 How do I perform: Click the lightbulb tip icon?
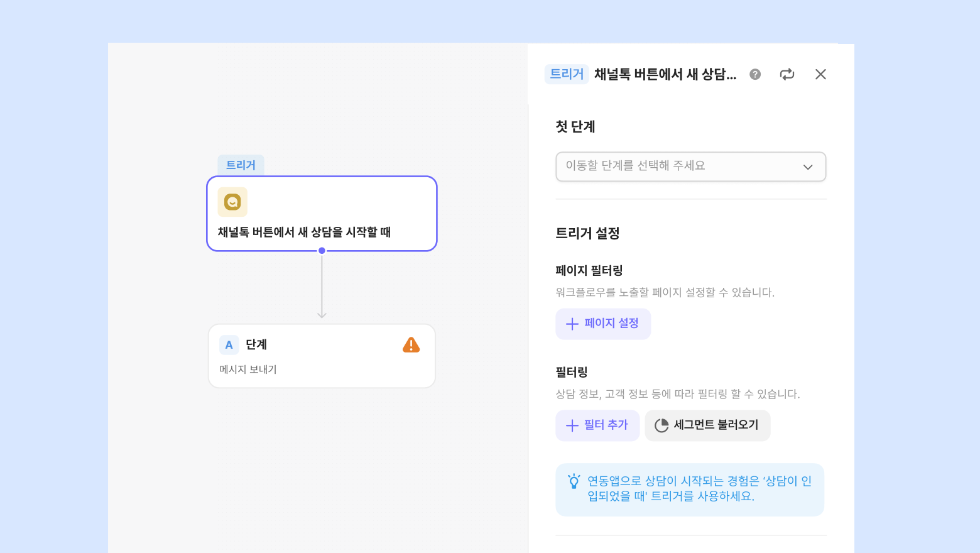[x=574, y=481]
